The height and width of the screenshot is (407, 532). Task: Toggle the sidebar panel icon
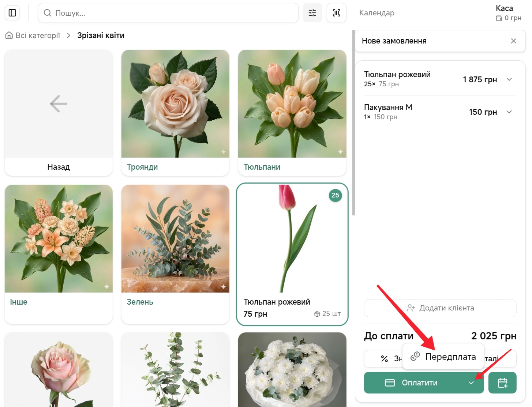[x=12, y=13]
